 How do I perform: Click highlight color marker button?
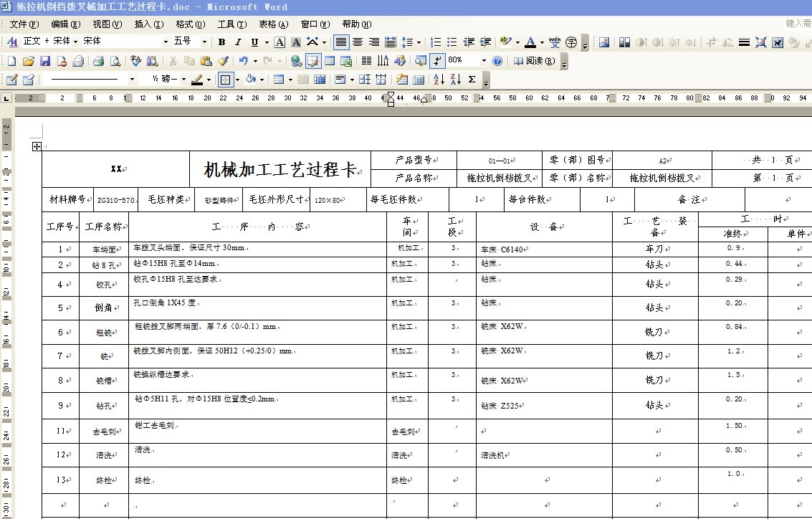tap(505, 42)
